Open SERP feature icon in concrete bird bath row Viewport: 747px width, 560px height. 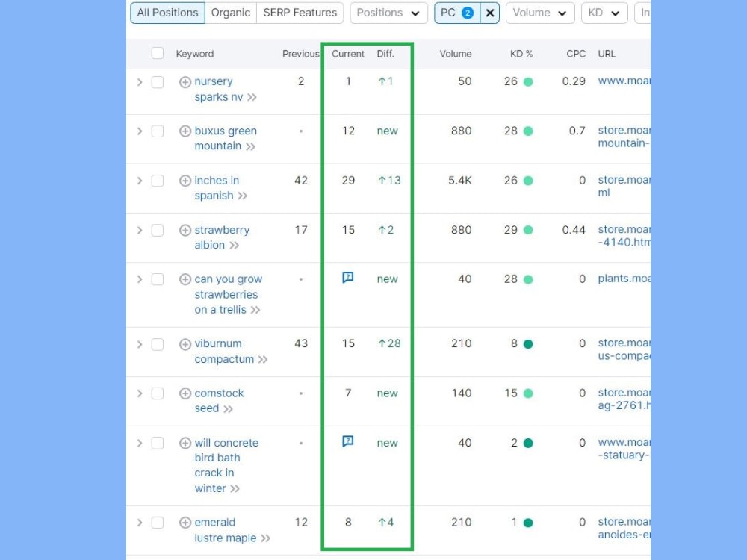click(x=348, y=441)
